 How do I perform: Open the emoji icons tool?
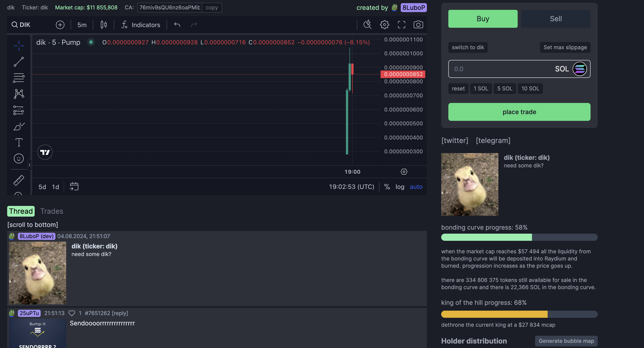pyautogui.click(x=19, y=158)
